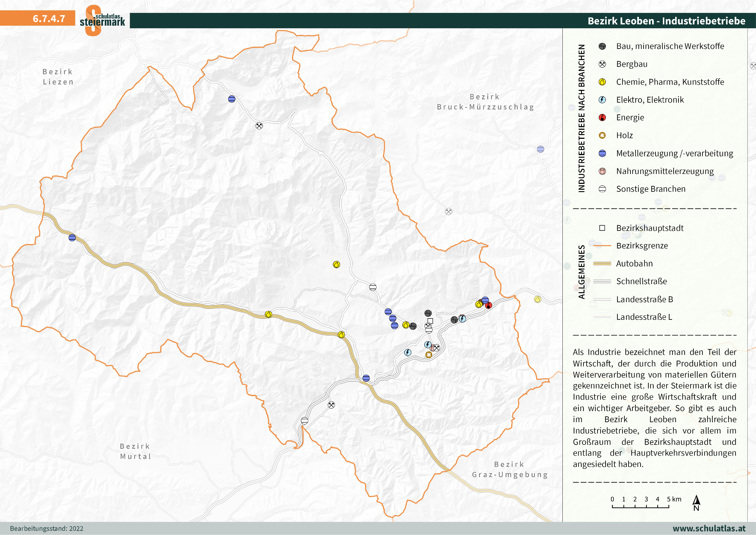Image resolution: width=756 pixels, height=535 pixels.
Task: Click the Chemie, Pharma, Kunststoffe yellow symbol
Action: (602, 82)
